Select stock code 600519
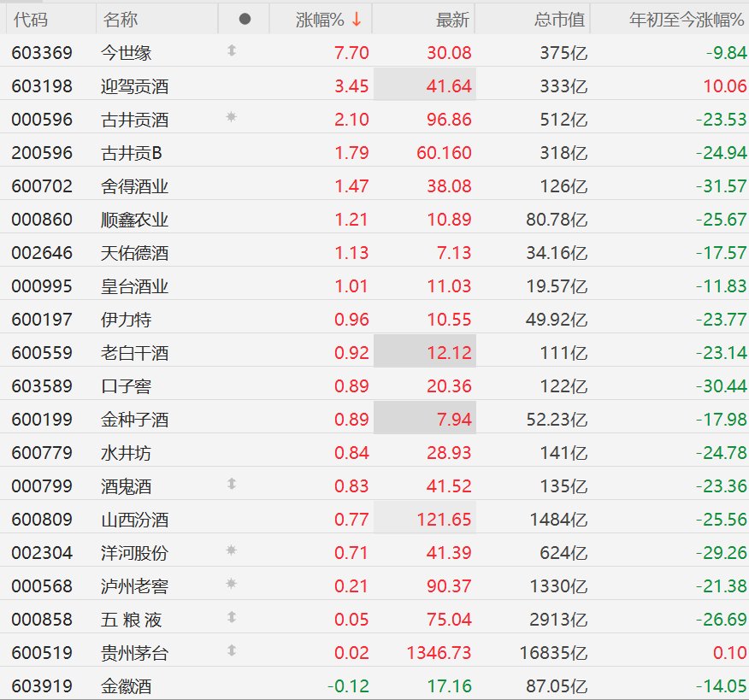Screen dimensions: 749x700 pyautogui.click(x=42, y=653)
